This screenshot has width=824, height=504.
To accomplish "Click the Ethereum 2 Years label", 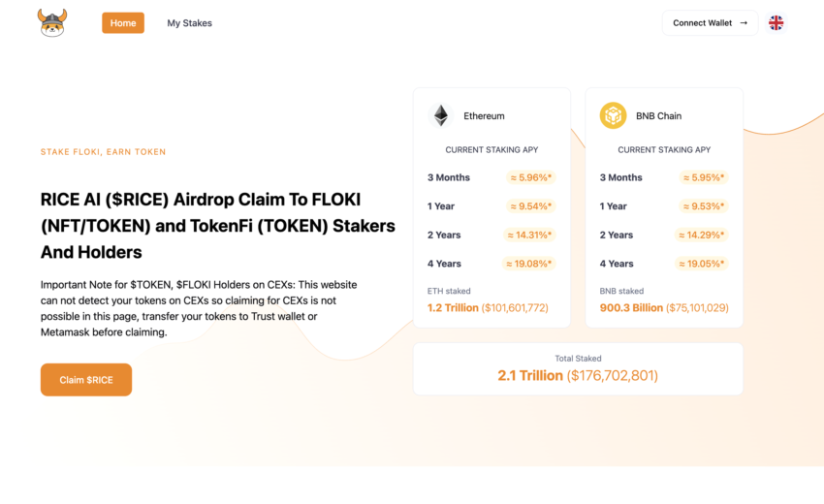I will (444, 235).
